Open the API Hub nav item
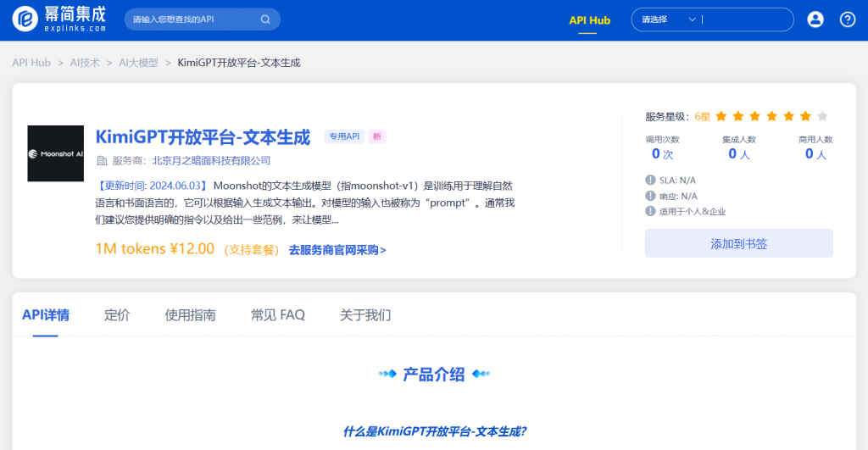Viewport: 868px width, 450px height. coord(589,20)
